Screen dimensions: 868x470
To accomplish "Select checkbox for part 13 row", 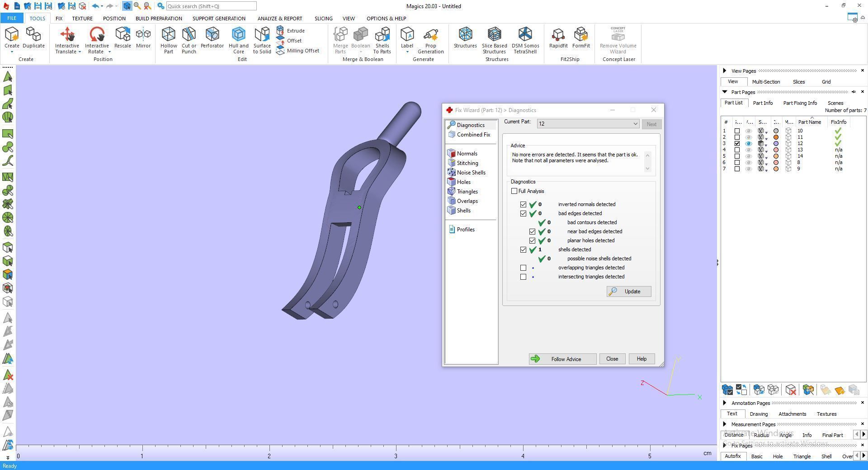I will (737, 150).
